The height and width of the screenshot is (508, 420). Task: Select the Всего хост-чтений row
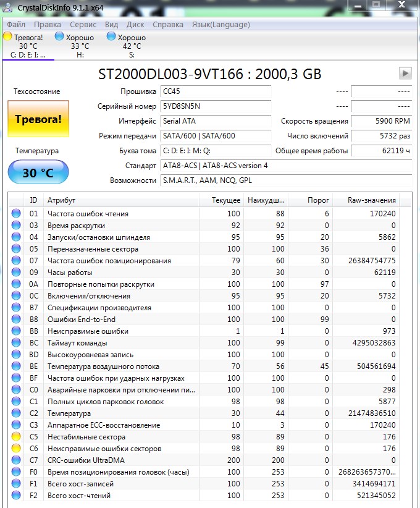point(204,496)
